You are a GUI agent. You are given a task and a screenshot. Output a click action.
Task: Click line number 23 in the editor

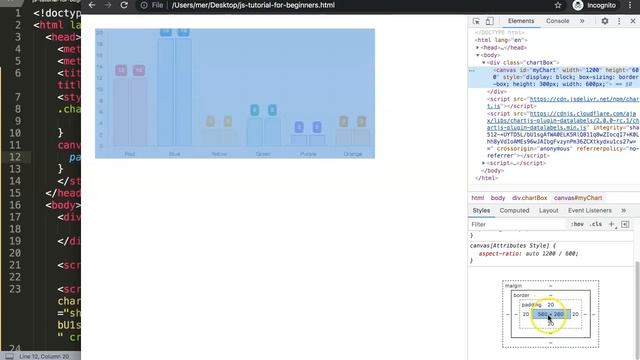point(15,289)
